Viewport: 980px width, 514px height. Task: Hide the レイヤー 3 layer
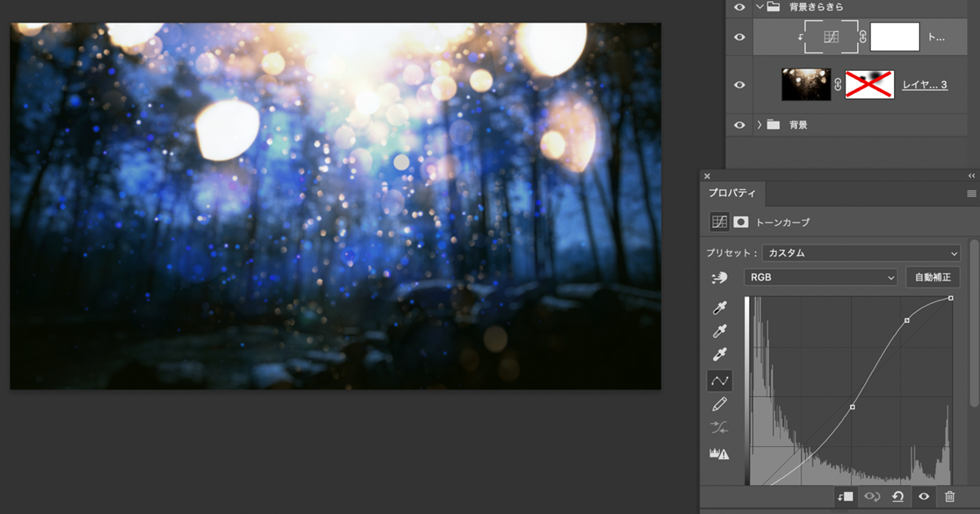[739, 85]
